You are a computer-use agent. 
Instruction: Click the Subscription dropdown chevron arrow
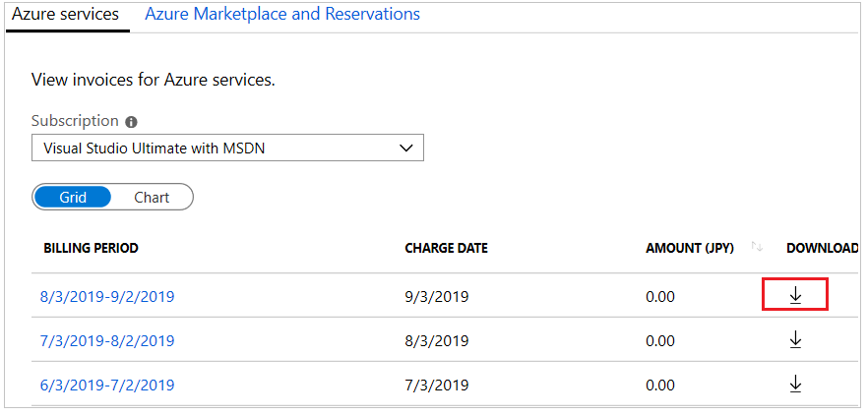coord(406,149)
